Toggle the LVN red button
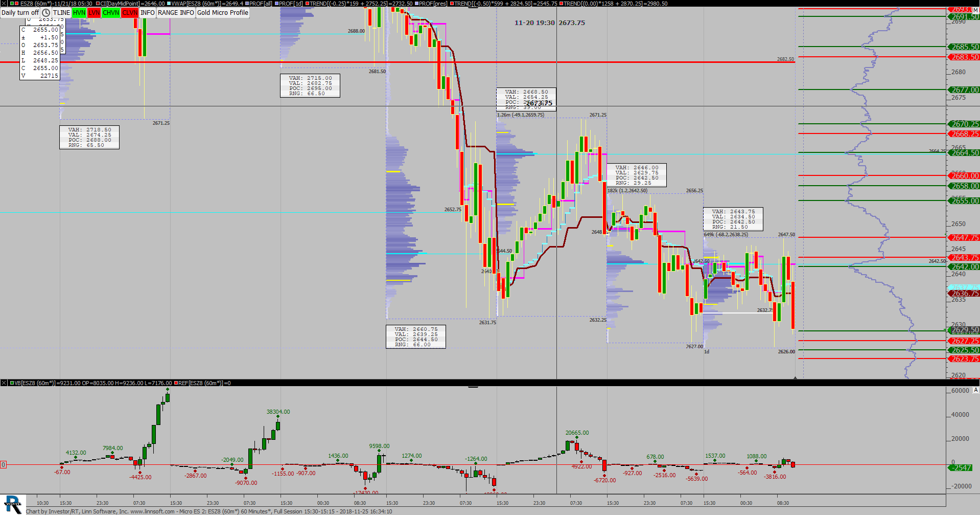980x515 pixels. [94, 13]
